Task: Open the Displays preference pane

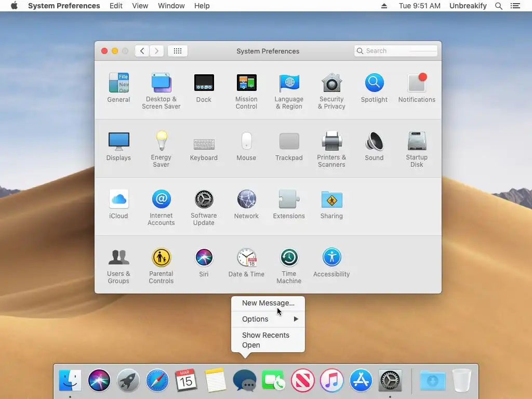Action: coord(118,146)
